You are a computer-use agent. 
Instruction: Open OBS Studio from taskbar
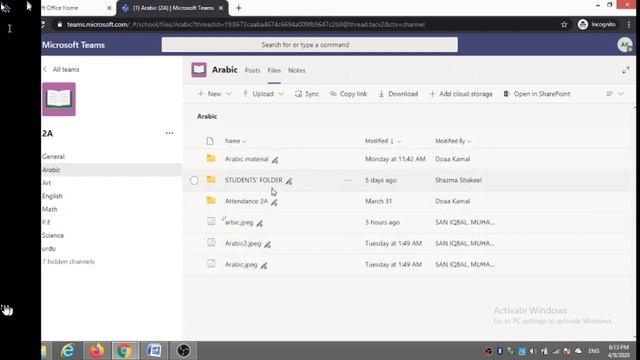183,351
